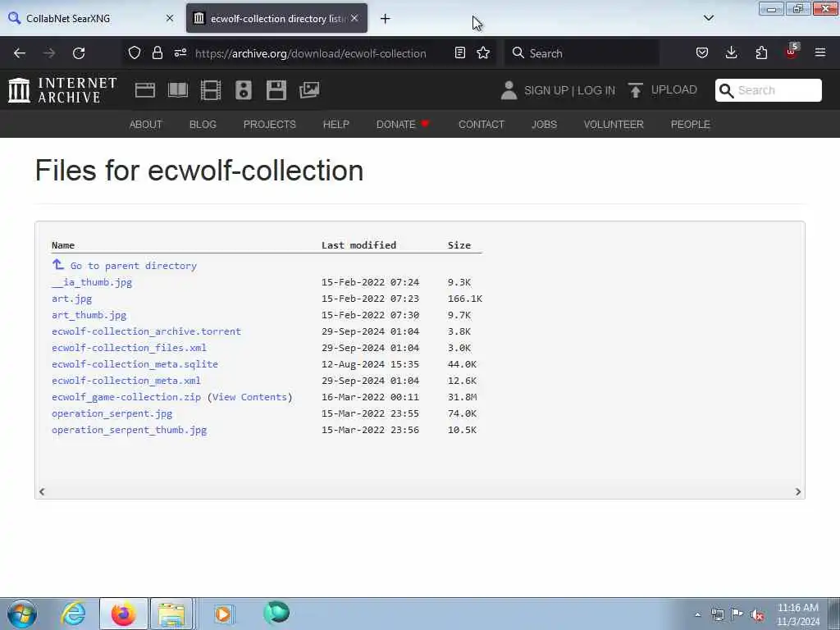This screenshot has width=840, height=630.
Task: Focus the Firefox toolbar Search box
Action: pos(582,53)
